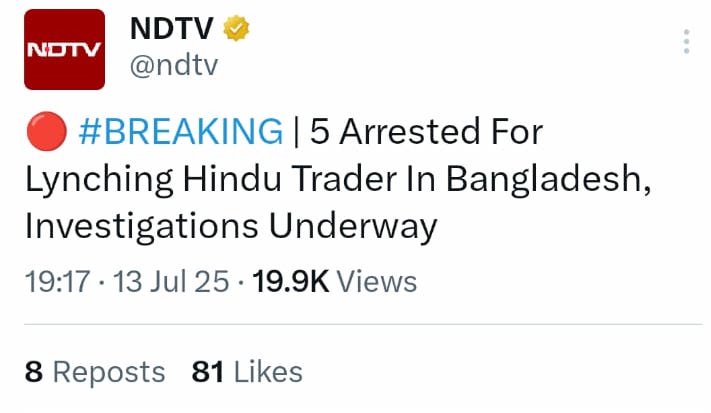Screen dimensions: 711x413
Task: Click the "Views" label
Action: pos(377,281)
